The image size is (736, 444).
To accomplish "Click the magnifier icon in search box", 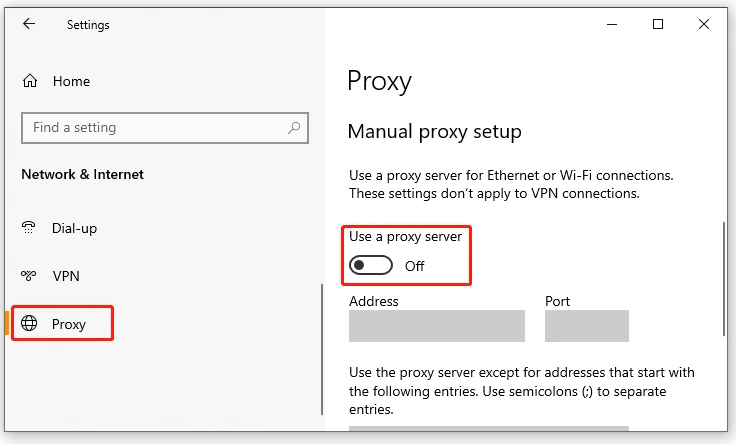I will tap(294, 128).
